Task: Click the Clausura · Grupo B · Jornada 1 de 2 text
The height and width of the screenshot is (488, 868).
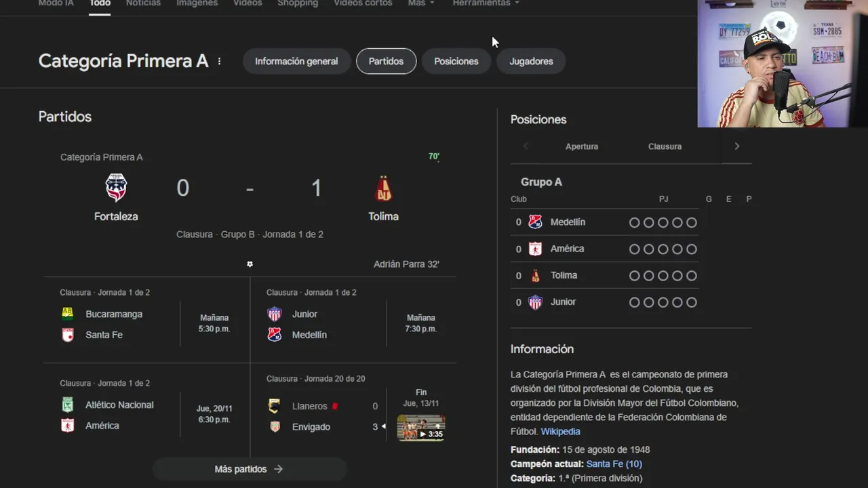Action: 250,235
